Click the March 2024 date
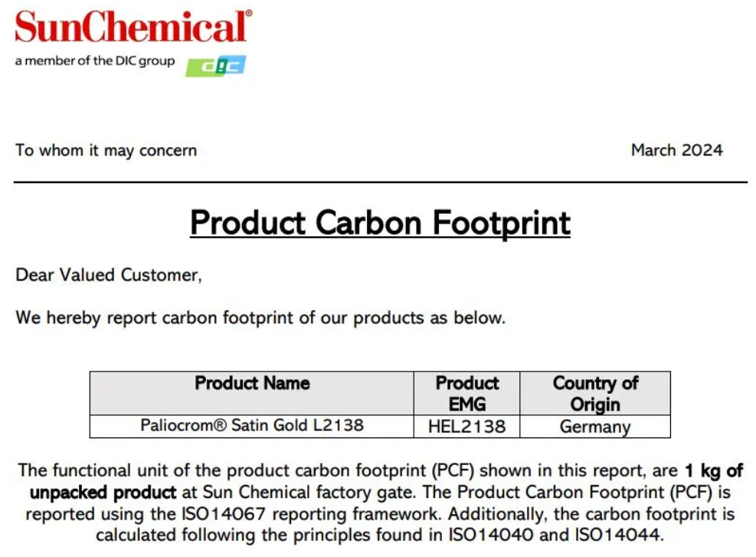 677,150
